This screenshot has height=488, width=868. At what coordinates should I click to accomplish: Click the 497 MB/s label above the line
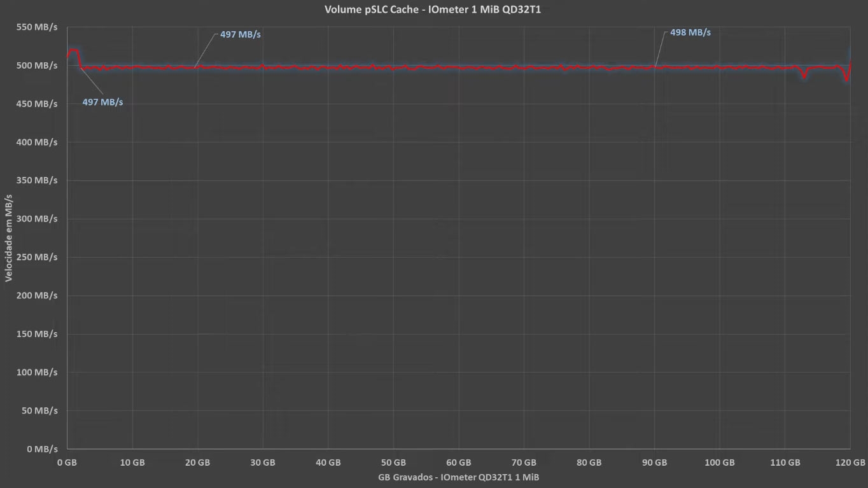pyautogui.click(x=240, y=34)
